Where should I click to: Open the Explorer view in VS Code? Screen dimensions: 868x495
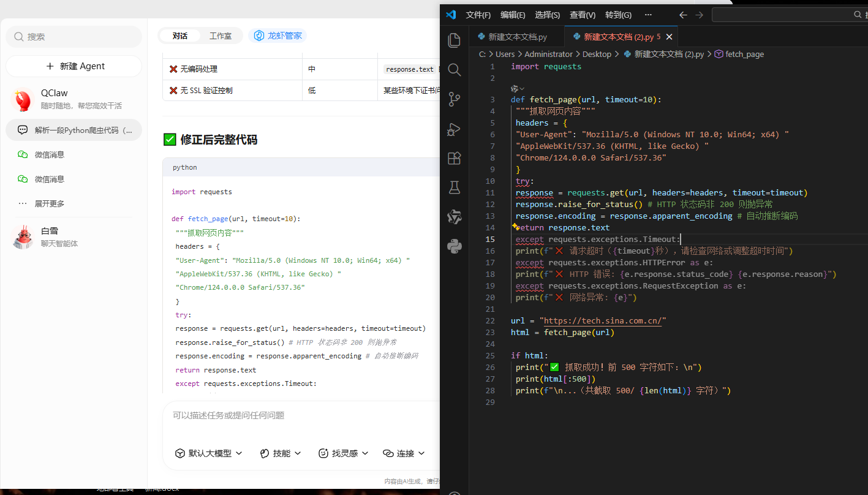(454, 40)
